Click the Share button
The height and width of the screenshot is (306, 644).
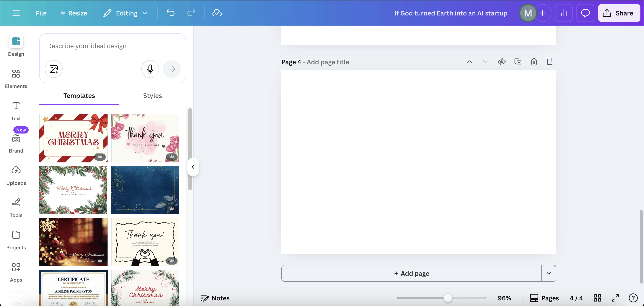tap(619, 13)
